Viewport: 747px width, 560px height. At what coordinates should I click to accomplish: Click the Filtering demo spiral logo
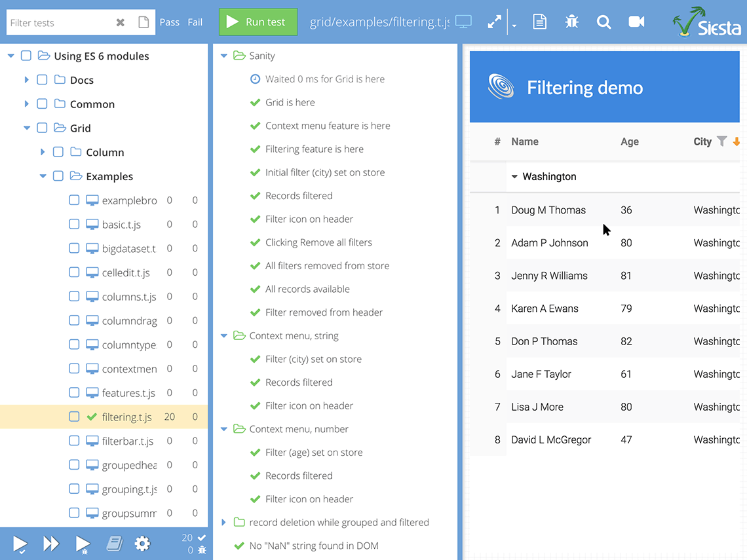click(501, 87)
